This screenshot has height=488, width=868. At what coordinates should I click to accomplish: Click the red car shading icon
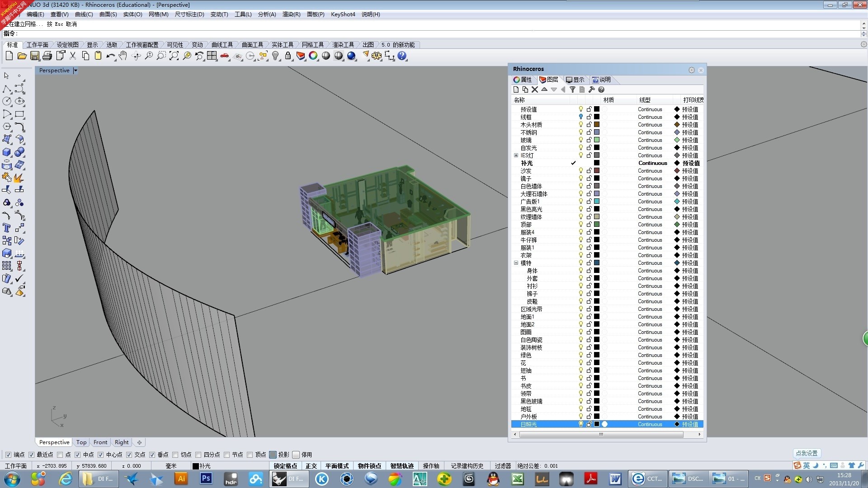pyautogui.click(x=225, y=56)
